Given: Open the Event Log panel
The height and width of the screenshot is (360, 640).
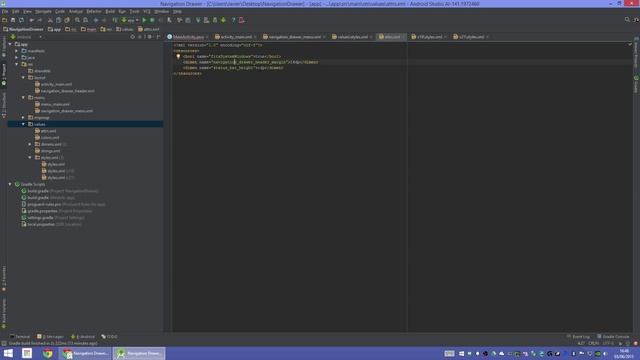Looking at the screenshot, I should [578, 337].
